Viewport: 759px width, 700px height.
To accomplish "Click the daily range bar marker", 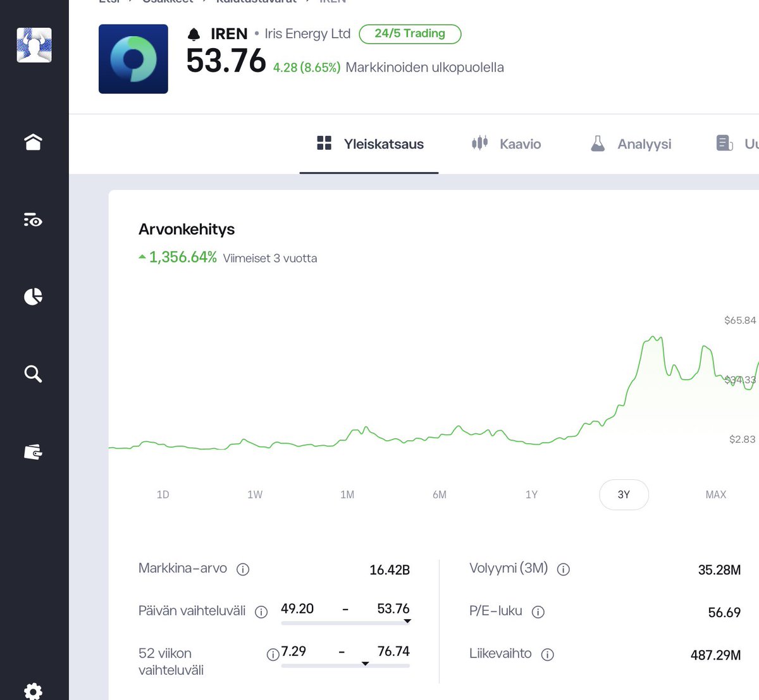I will (x=407, y=622).
